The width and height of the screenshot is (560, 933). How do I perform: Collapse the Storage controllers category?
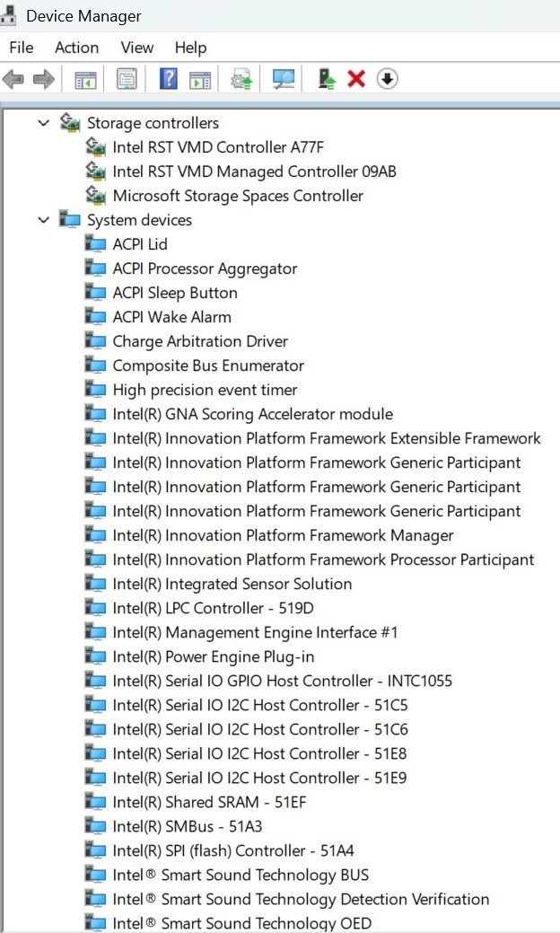[43, 123]
